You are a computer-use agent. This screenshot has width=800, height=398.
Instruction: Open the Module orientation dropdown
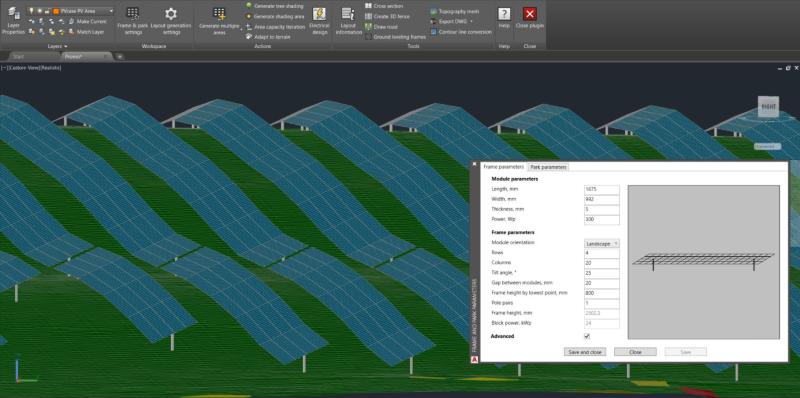[602, 243]
